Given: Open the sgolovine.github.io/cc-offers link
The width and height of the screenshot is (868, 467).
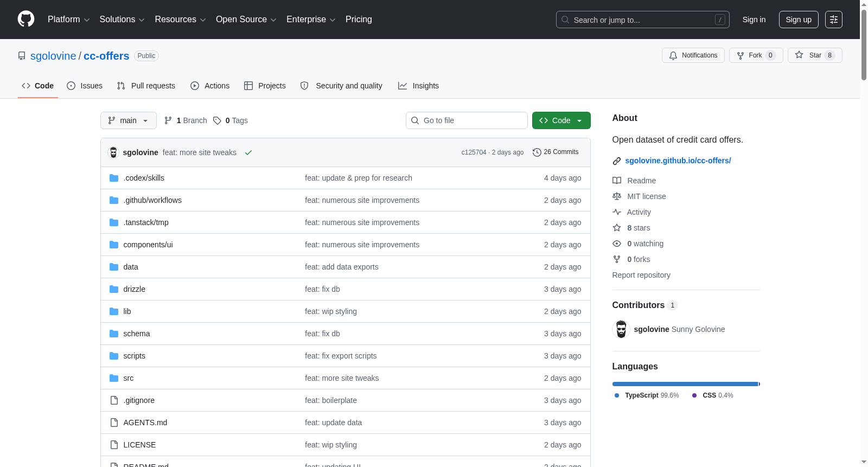Looking at the screenshot, I should click(678, 161).
